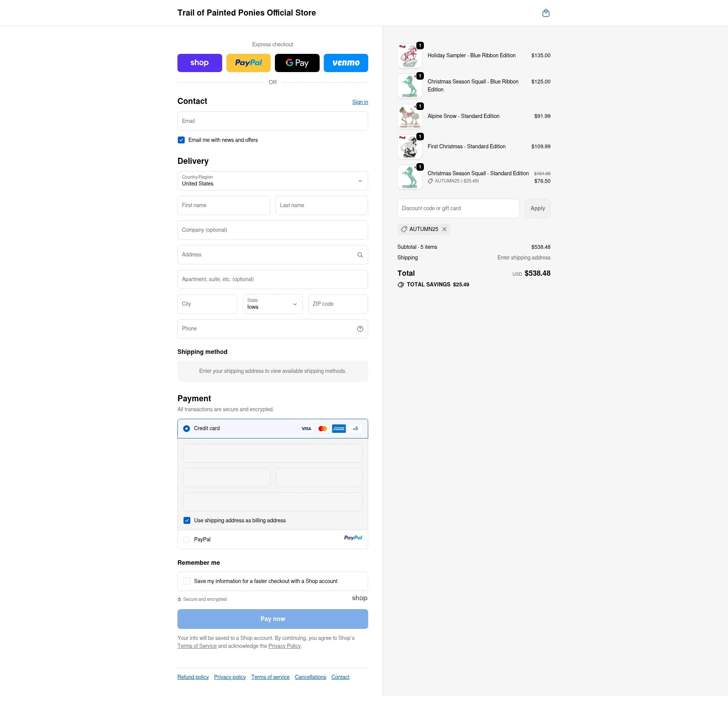Click the Sign in link
Image resolution: width=728 pixels, height=726 pixels.
[360, 102]
